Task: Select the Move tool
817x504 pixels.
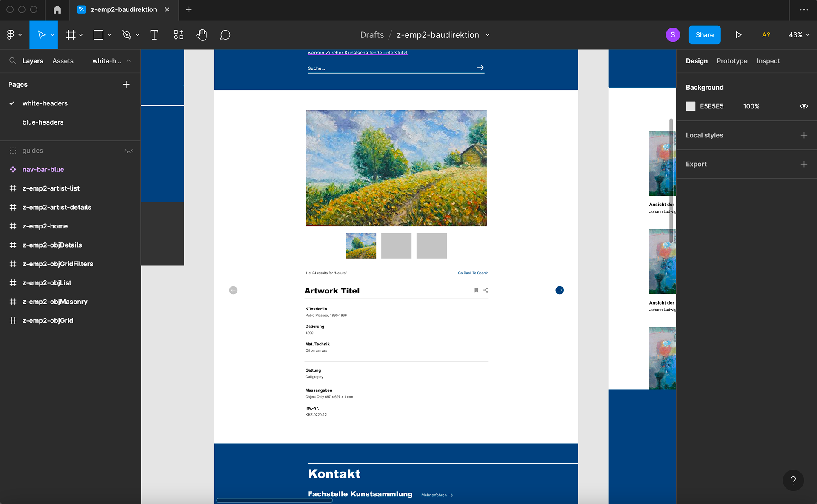Action: [42, 35]
